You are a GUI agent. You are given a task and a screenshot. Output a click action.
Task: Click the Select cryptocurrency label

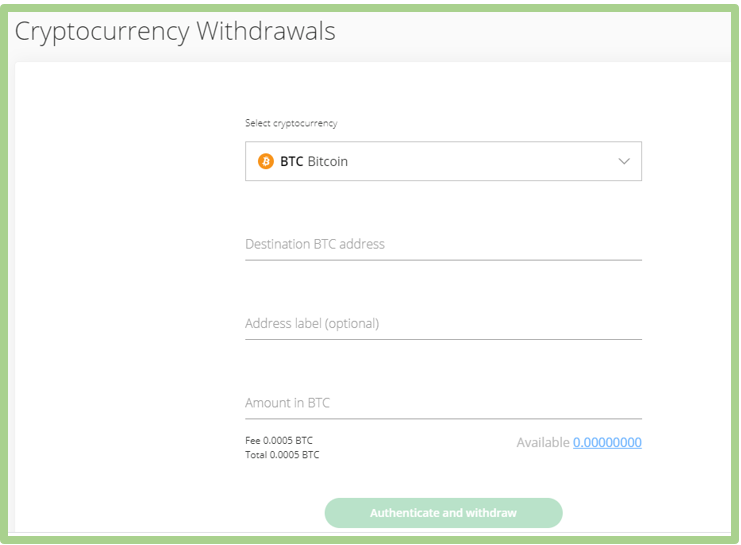291,123
